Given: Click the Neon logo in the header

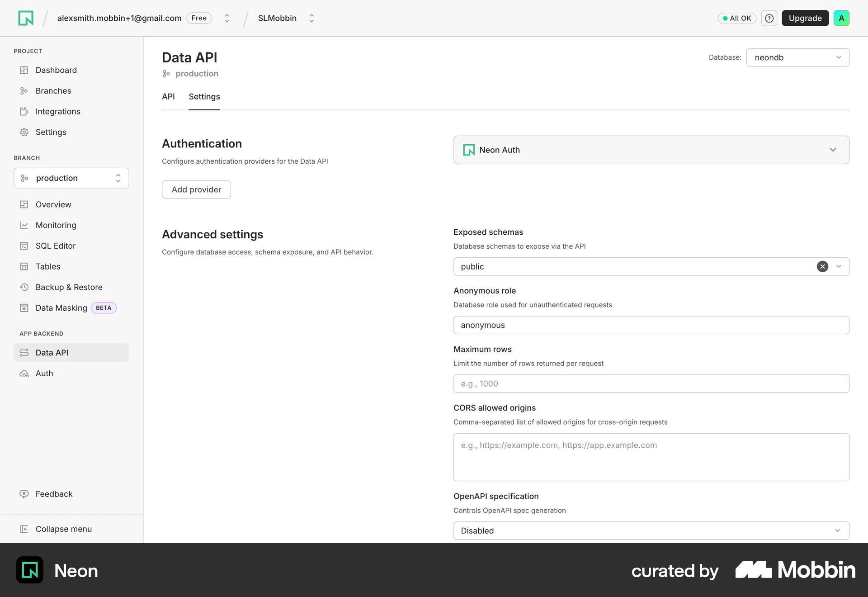Looking at the screenshot, I should (x=26, y=18).
